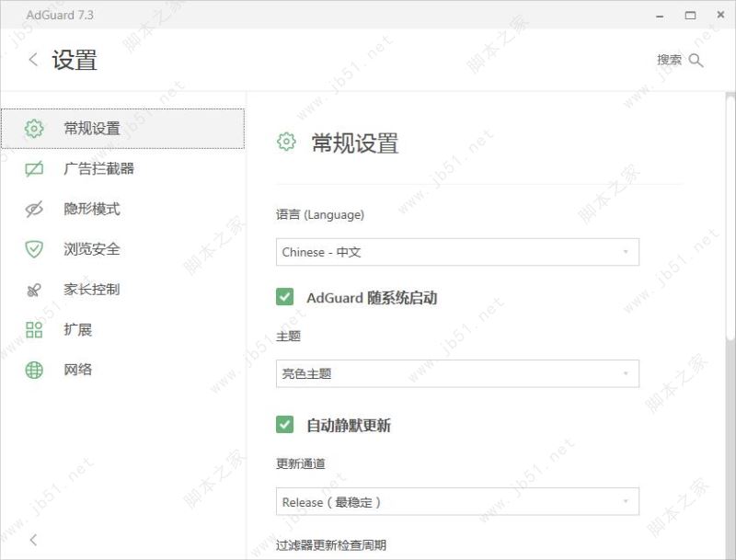The height and width of the screenshot is (560, 736).
Task: Click the 常规设置 gear icon in sidebar
Action: 34,129
